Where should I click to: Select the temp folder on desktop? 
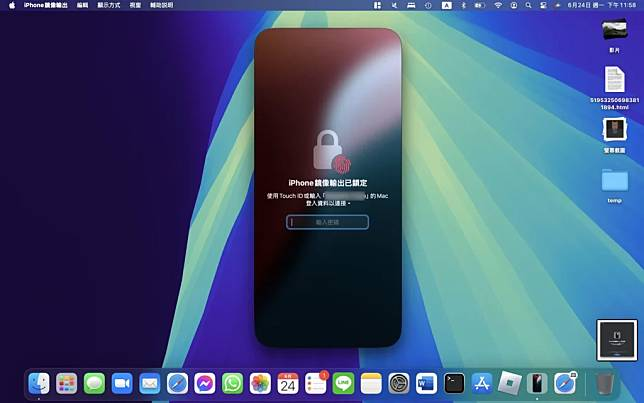click(x=614, y=182)
